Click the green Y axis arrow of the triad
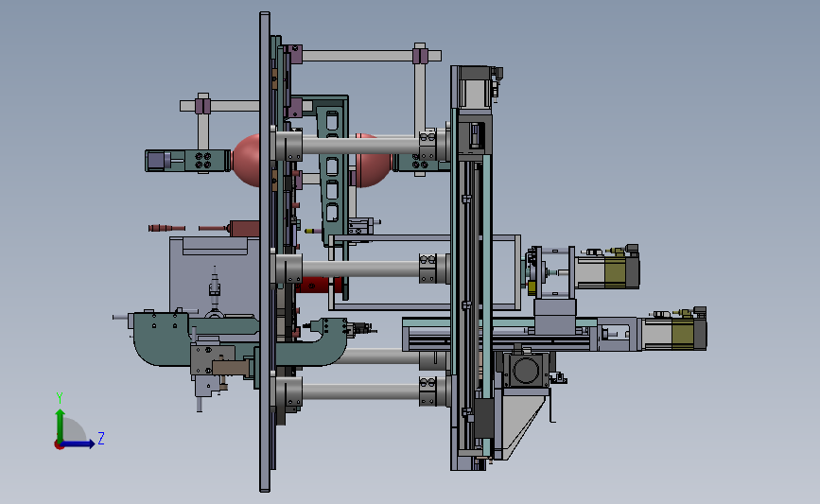This screenshot has height=504, width=820. pos(61,425)
